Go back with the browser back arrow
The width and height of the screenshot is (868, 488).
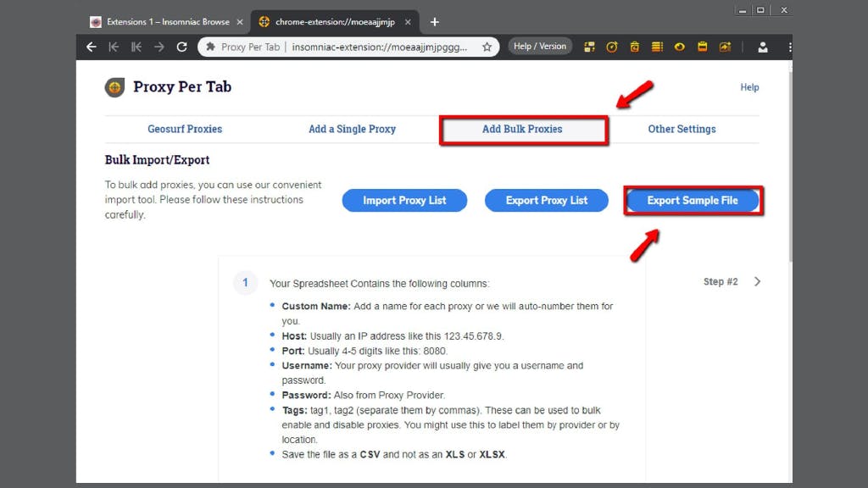(x=92, y=47)
